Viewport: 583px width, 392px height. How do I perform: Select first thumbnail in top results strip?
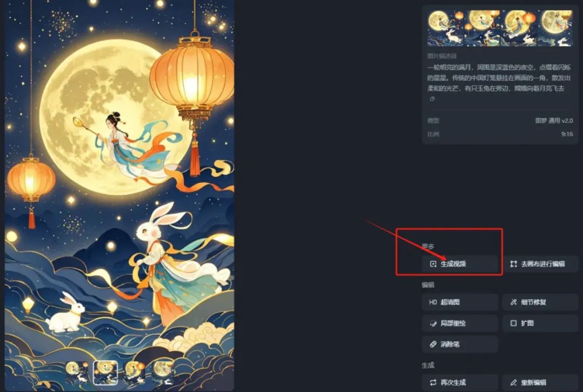tap(445, 28)
